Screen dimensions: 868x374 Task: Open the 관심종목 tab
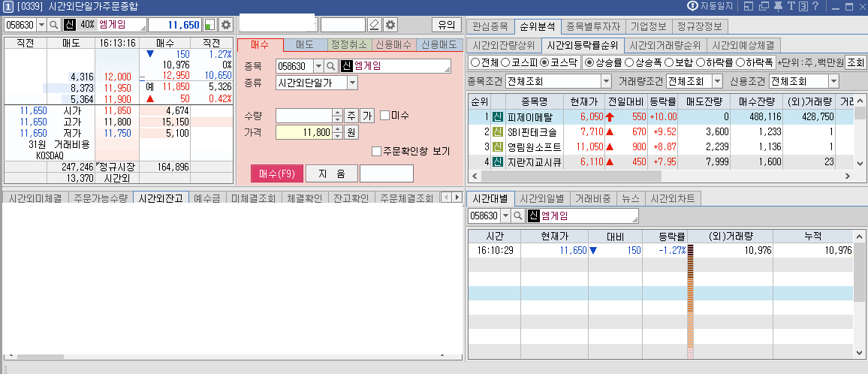click(490, 26)
